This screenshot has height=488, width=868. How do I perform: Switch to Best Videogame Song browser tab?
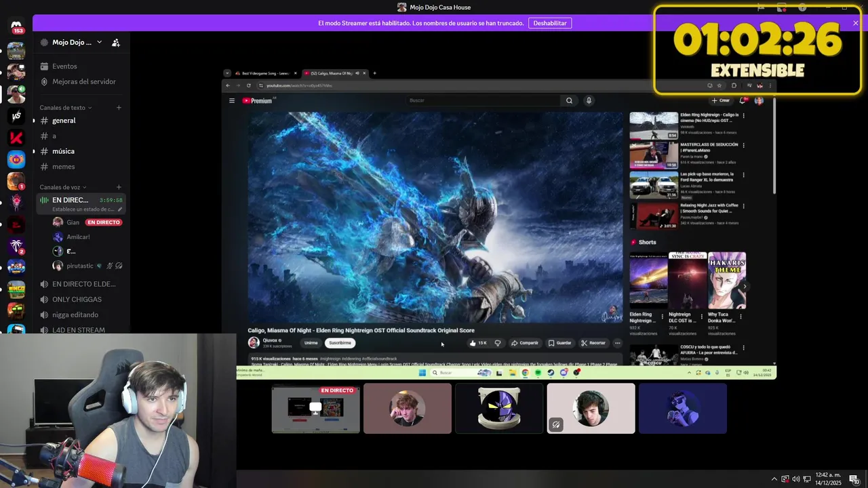click(x=266, y=73)
